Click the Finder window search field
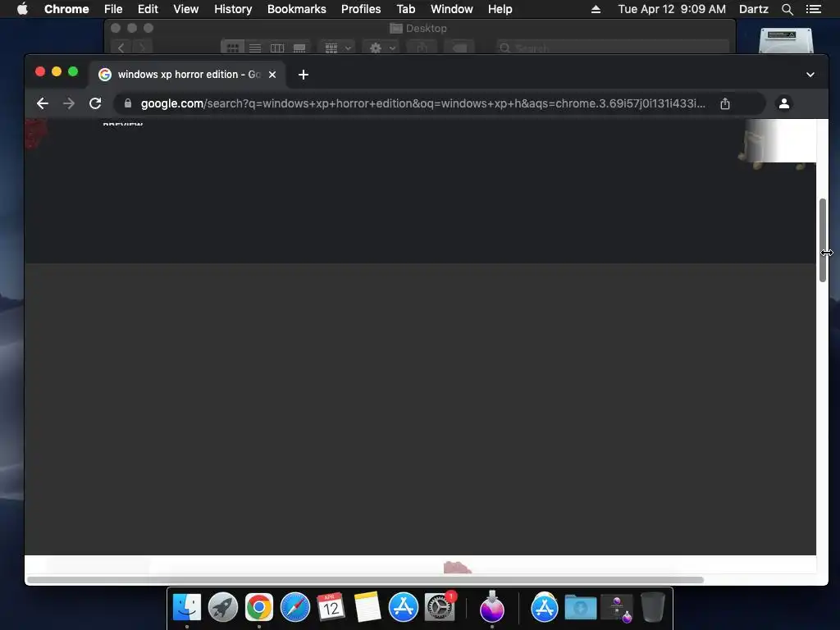The height and width of the screenshot is (630, 840). coord(612,48)
